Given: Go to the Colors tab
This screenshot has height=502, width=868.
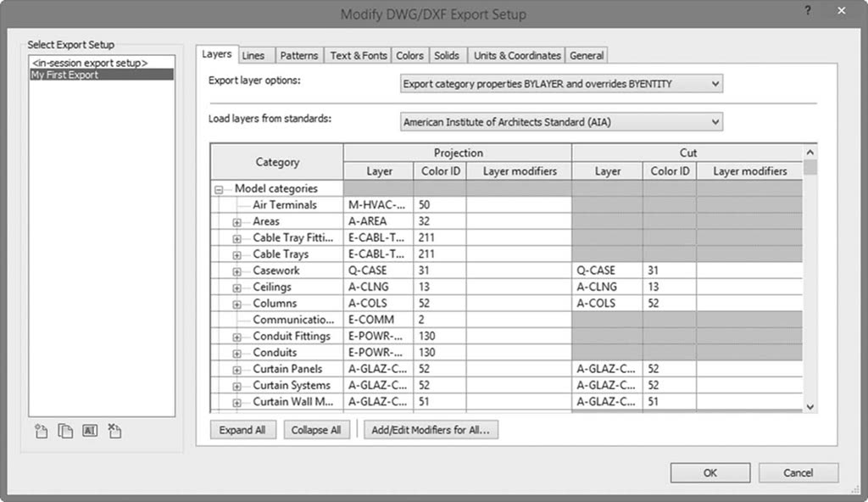Looking at the screenshot, I should [x=409, y=55].
